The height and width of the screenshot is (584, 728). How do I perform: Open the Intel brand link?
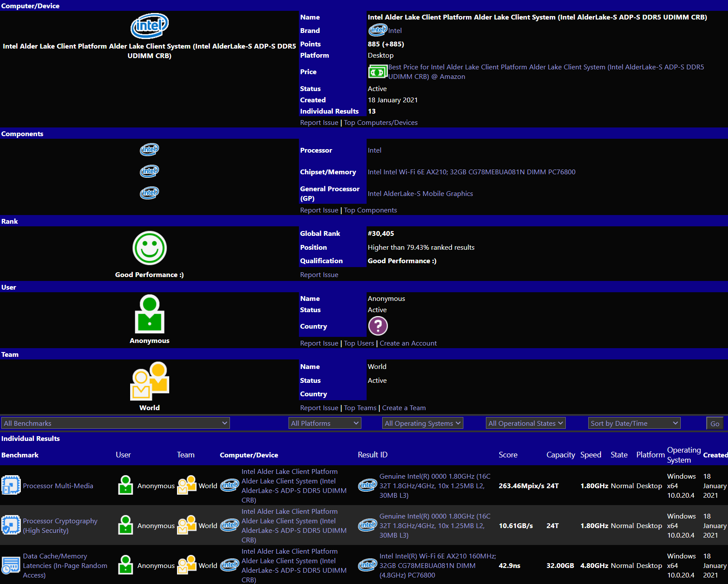[395, 30]
